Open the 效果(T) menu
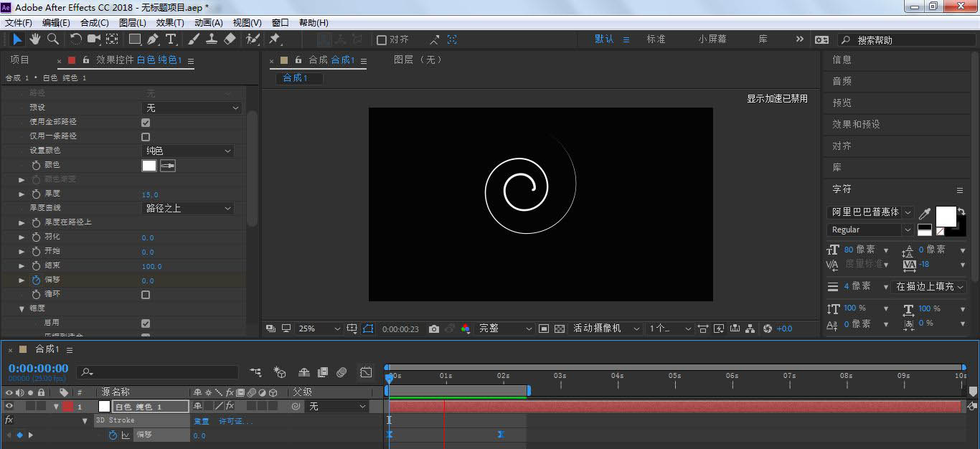The height and width of the screenshot is (449, 980). pyautogui.click(x=170, y=23)
